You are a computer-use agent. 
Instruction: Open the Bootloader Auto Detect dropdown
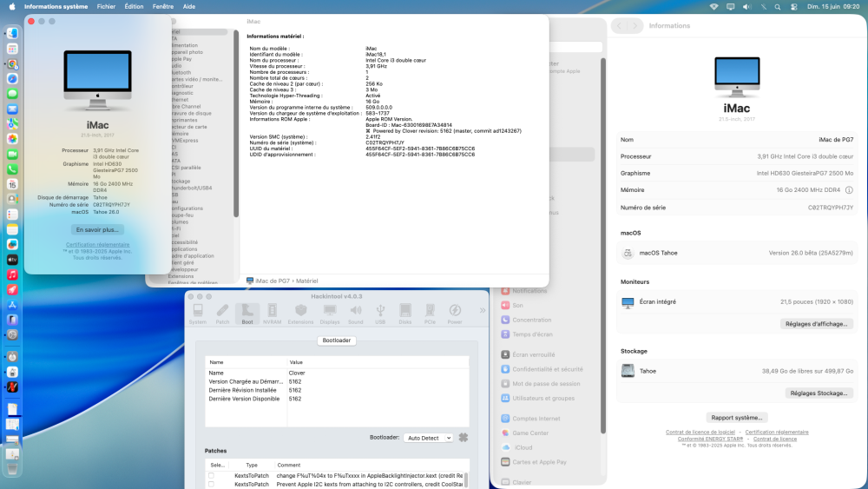coord(428,438)
